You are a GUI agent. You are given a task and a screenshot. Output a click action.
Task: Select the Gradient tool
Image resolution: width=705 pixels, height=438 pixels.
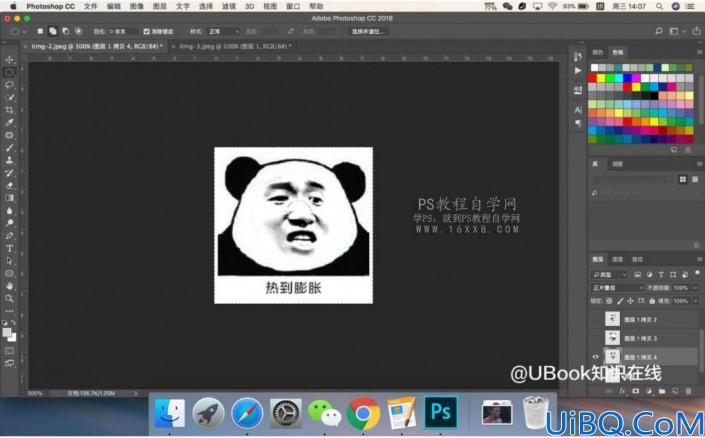pyautogui.click(x=9, y=198)
